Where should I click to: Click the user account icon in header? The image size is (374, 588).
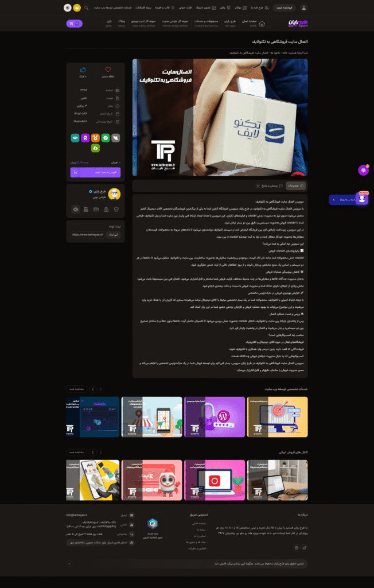point(304,8)
